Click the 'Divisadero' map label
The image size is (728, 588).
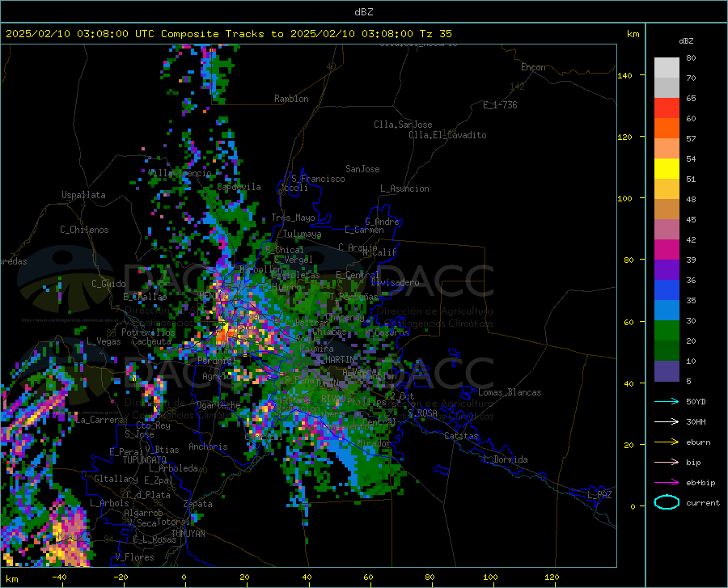(x=395, y=282)
